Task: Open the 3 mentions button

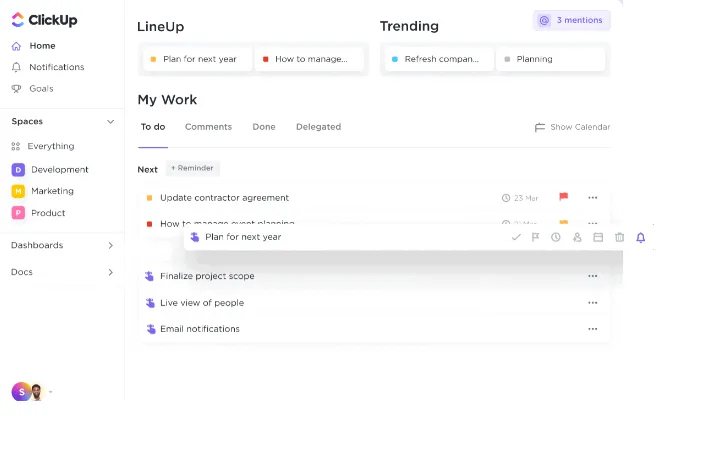Action: click(x=572, y=21)
